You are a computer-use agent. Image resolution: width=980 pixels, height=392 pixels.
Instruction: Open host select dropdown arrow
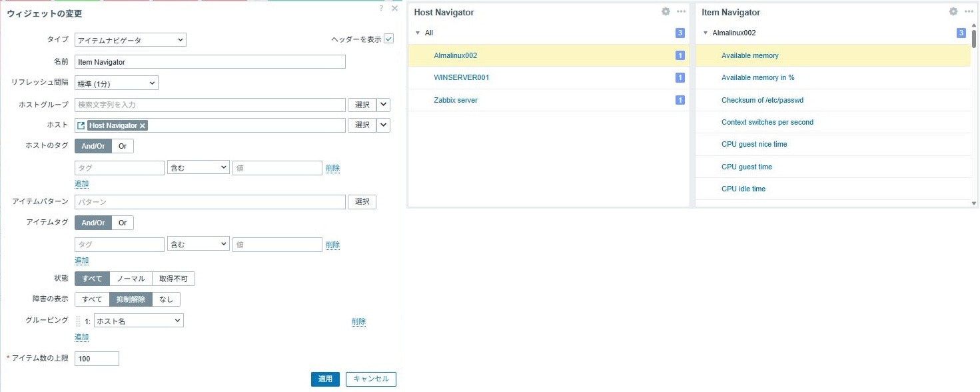[384, 125]
